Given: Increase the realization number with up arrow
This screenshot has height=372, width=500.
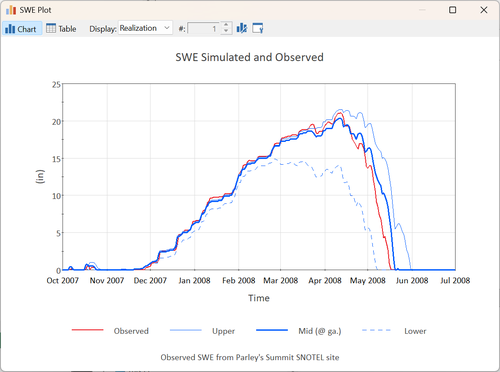Looking at the screenshot, I should 226,25.
